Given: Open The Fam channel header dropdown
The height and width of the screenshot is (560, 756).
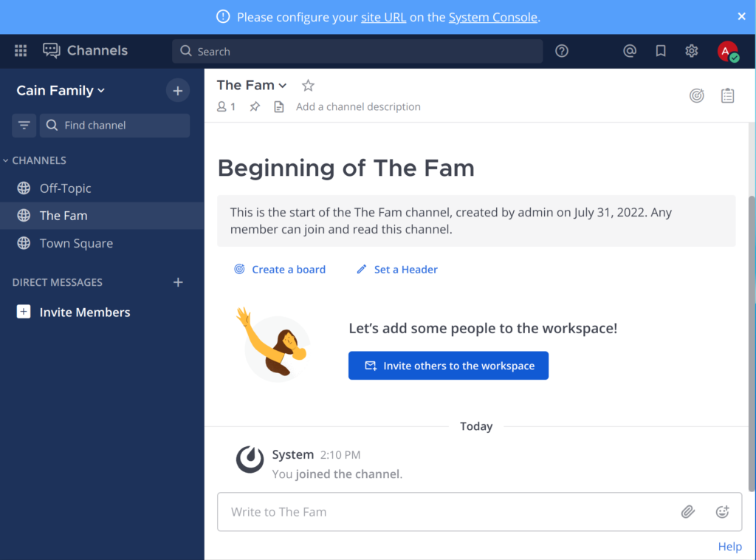Looking at the screenshot, I should pos(252,86).
